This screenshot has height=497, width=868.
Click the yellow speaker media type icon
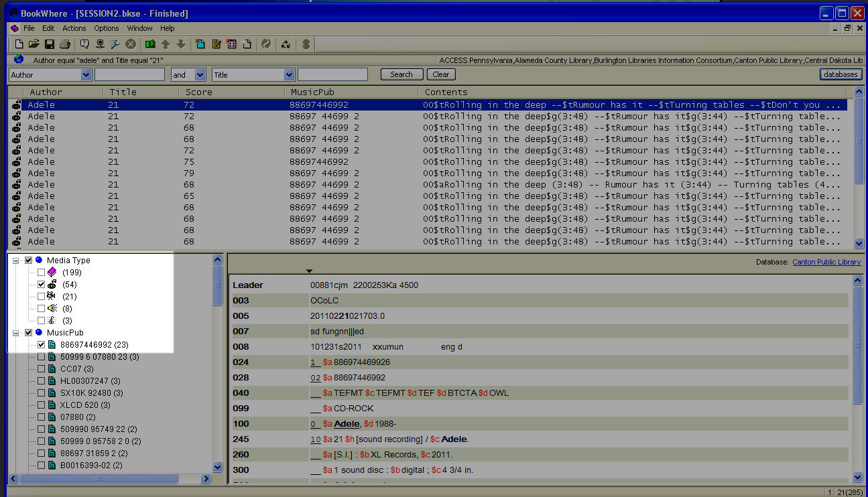pyautogui.click(x=52, y=308)
